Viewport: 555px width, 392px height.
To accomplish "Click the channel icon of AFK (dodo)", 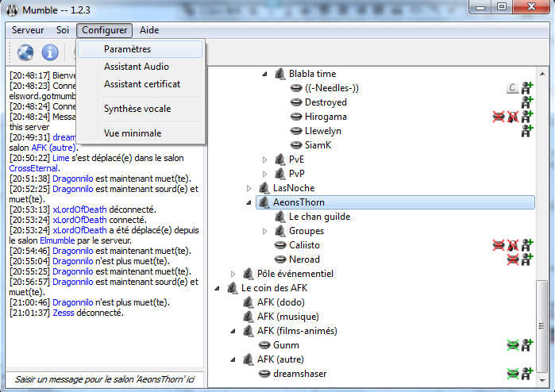I will [x=248, y=302].
